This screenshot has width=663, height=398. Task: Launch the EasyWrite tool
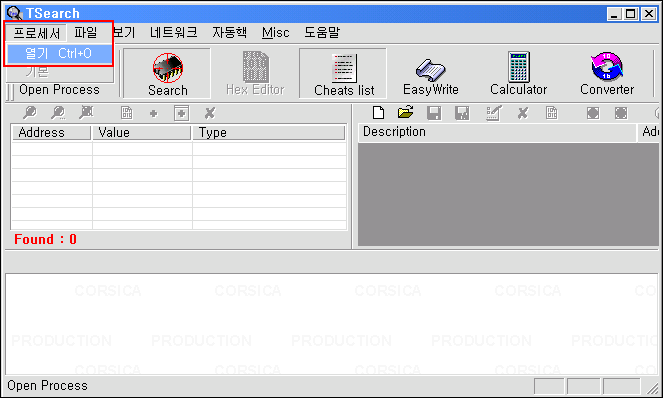[x=430, y=74]
